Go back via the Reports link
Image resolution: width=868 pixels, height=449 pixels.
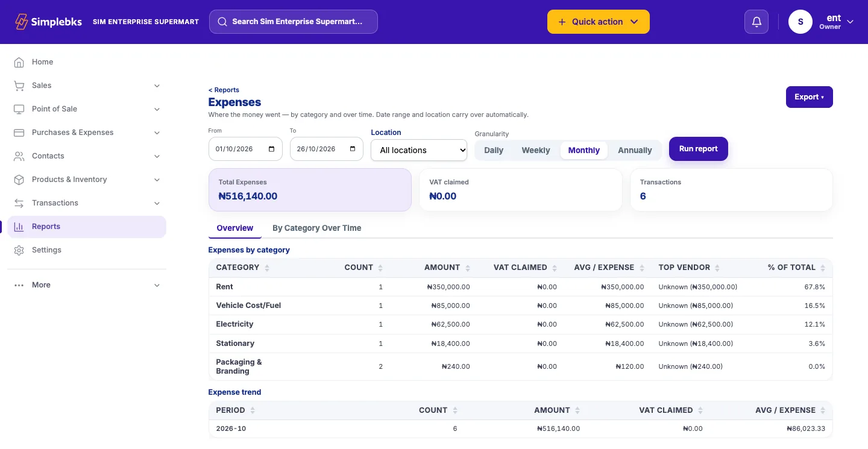(224, 90)
